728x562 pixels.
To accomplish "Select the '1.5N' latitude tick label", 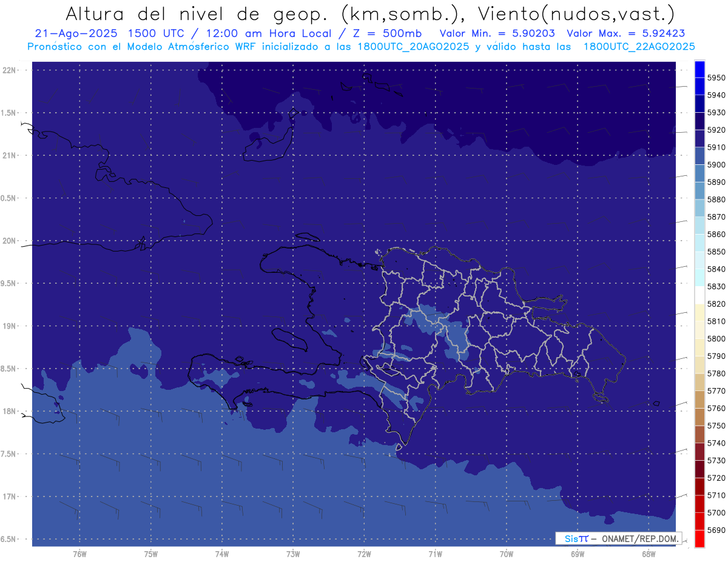I will (8, 113).
